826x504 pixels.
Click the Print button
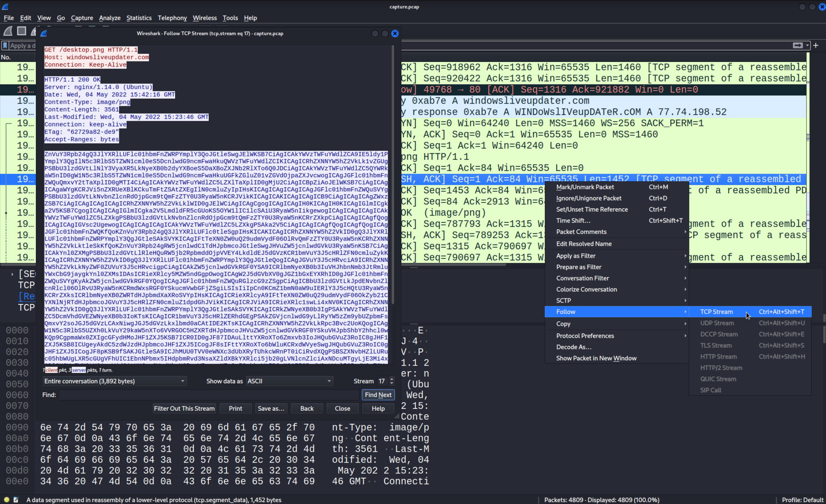(235, 408)
